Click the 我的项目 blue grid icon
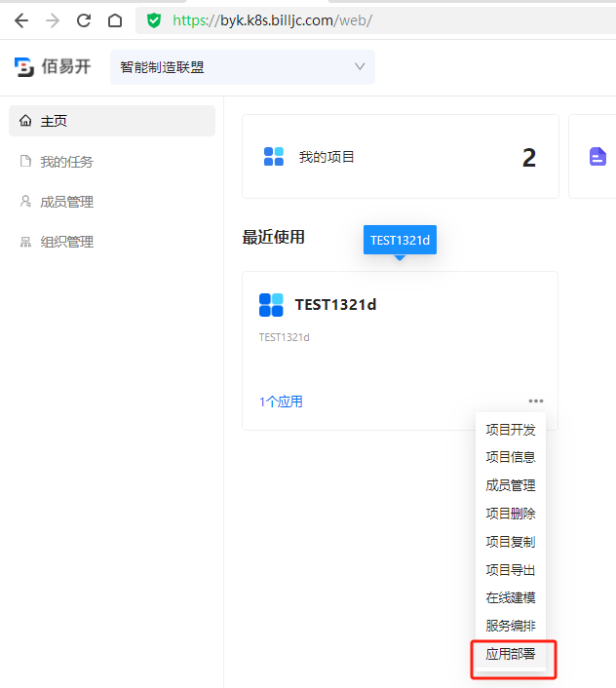The image size is (616, 688). pos(274,157)
